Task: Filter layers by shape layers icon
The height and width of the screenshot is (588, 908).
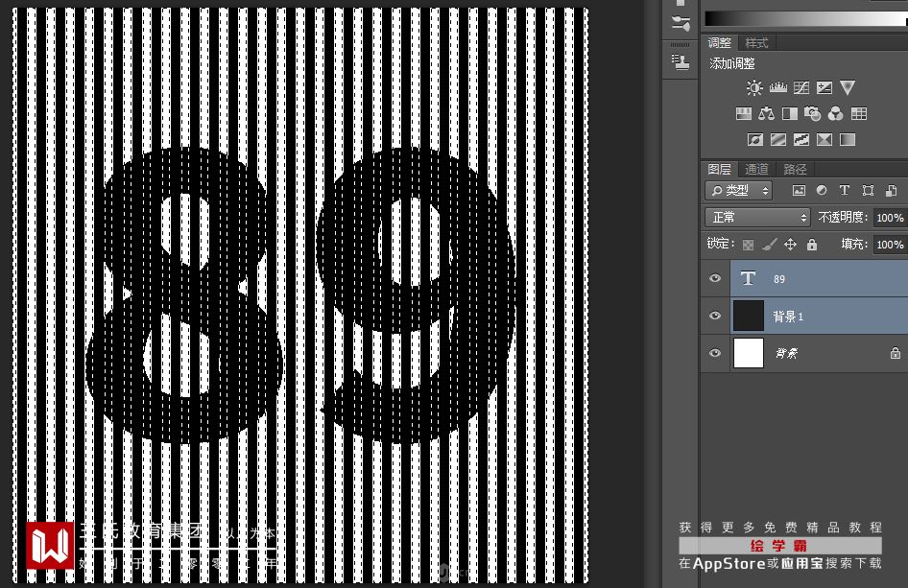Action: coord(868,191)
